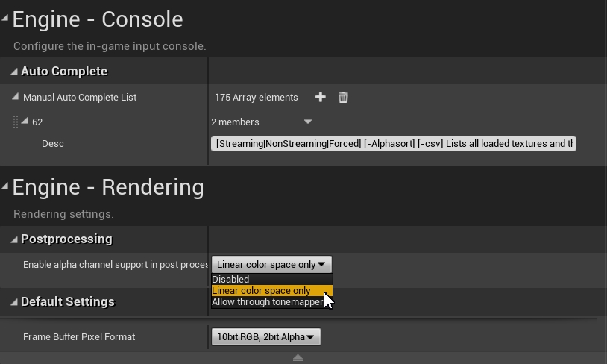Collapse the Default Settings category
Image resolution: width=607 pixels, height=364 pixels.
click(14, 302)
